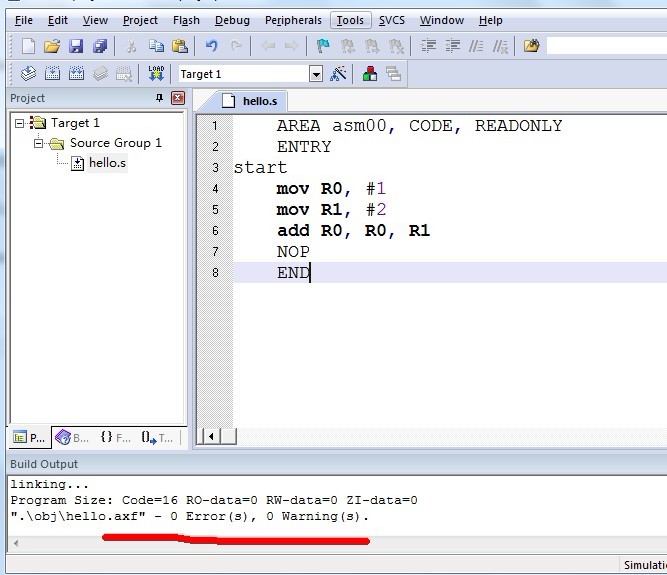Open Target Options magic wand icon
This screenshot has width=667, height=575.
click(338, 74)
